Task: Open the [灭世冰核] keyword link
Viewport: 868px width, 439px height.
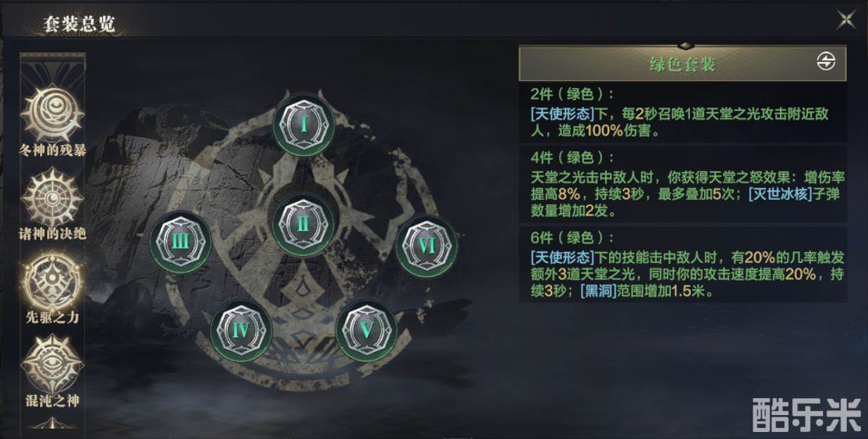Action: pyautogui.click(x=777, y=193)
